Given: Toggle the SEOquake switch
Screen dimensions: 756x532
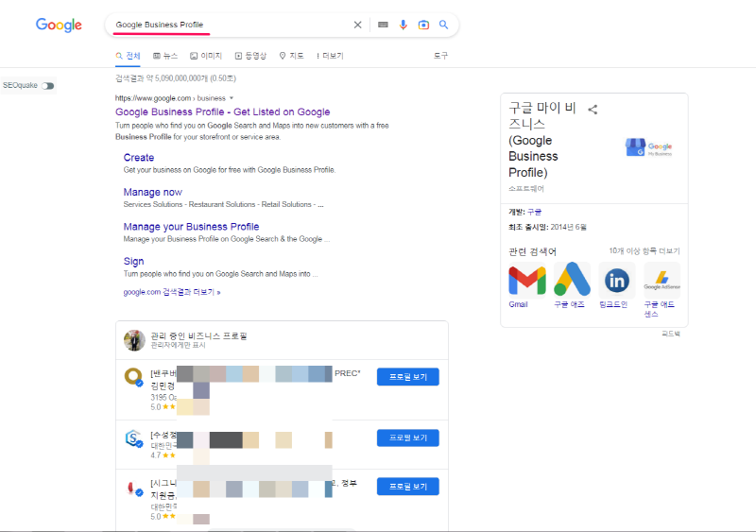Looking at the screenshot, I should [x=48, y=86].
